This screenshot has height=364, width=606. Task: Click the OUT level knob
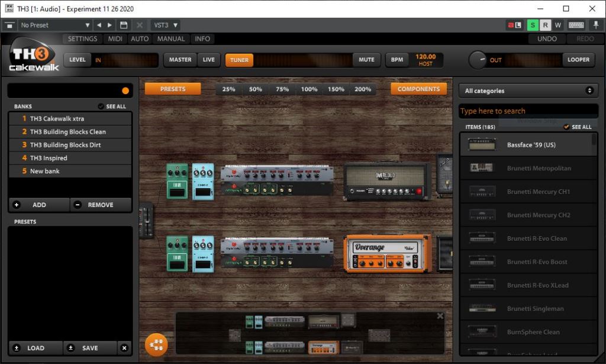[478, 60]
